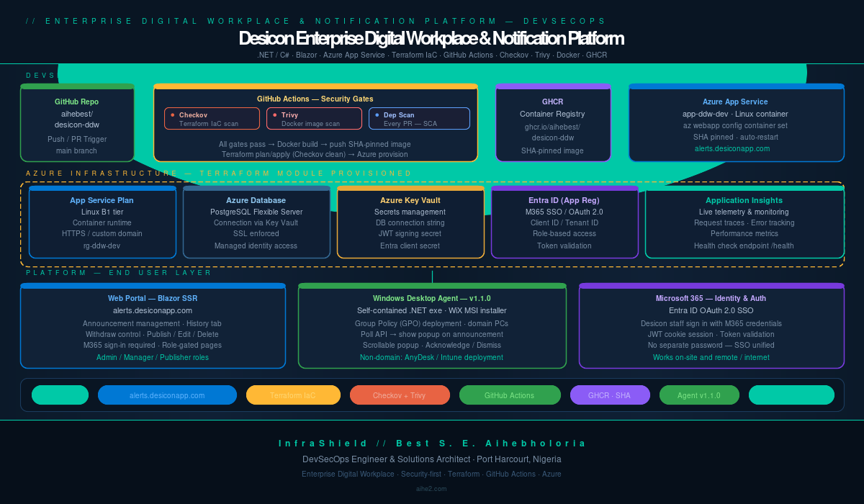This screenshot has height=504, width=864.
Task: Click the blue dot beside Dep Scan
Action: pyautogui.click(x=377, y=114)
